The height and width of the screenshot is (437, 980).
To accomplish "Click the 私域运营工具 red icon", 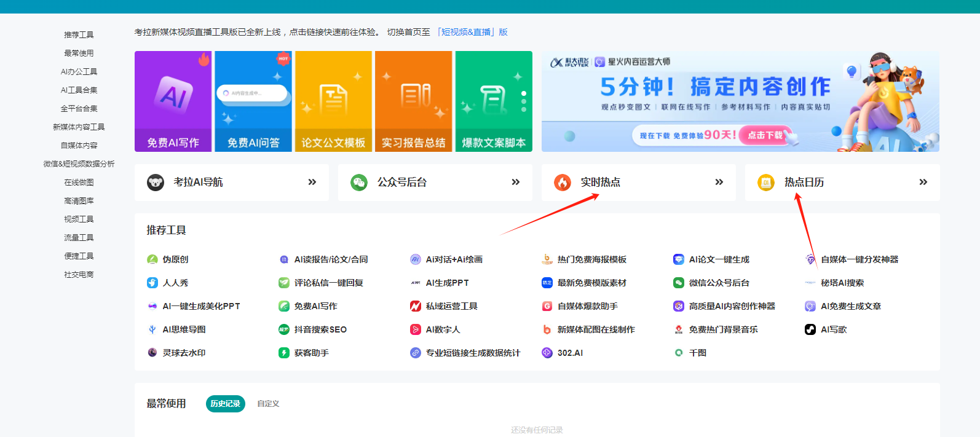I will click(x=416, y=306).
